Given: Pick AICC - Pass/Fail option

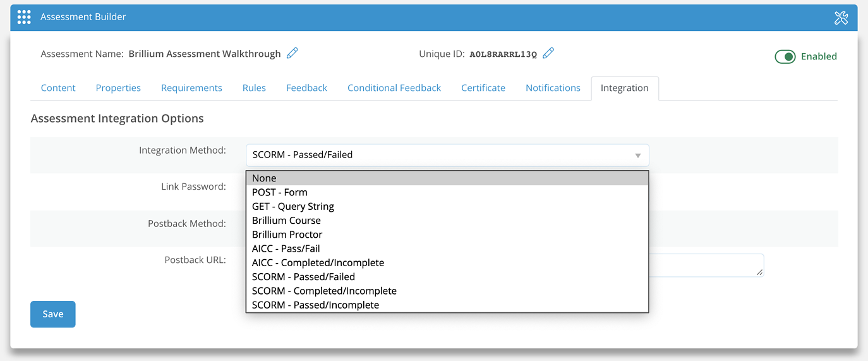Looking at the screenshot, I should 447,248.
